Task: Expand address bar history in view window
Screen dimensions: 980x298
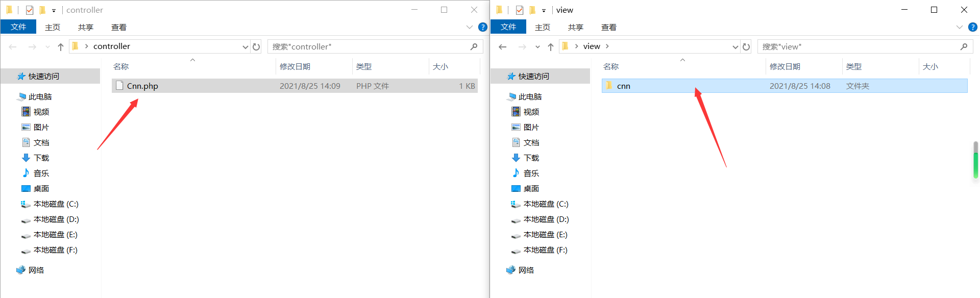Action: [x=736, y=46]
